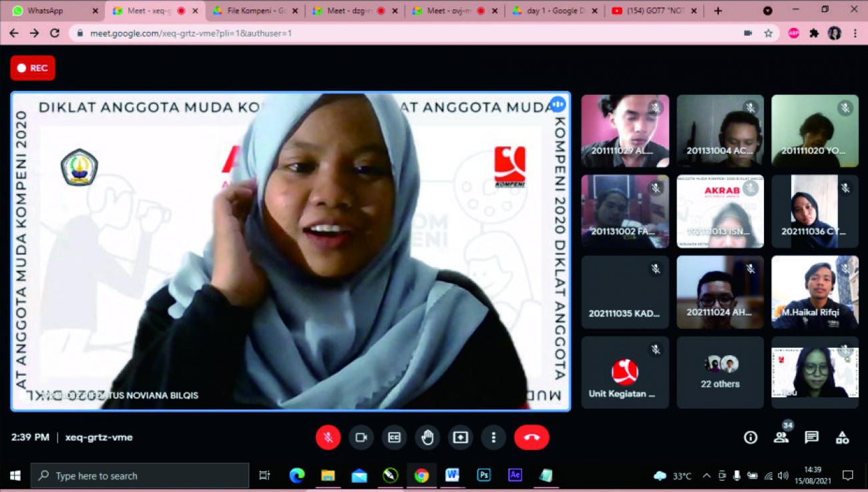Show the participants list panel

click(781, 437)
